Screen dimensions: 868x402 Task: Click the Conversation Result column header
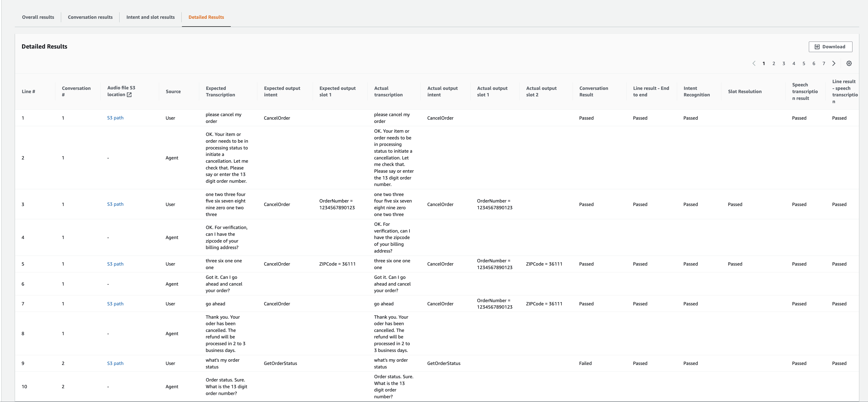coord(593,91)
